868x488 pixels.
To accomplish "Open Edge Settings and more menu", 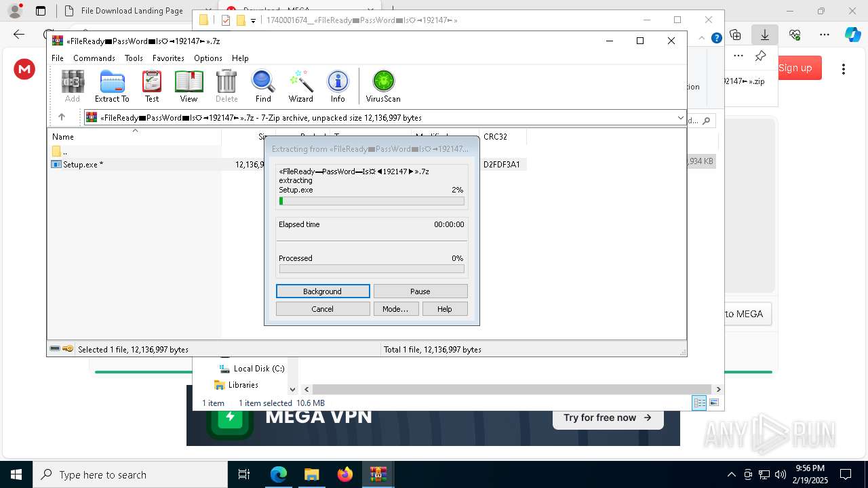I will pos(825,34).
